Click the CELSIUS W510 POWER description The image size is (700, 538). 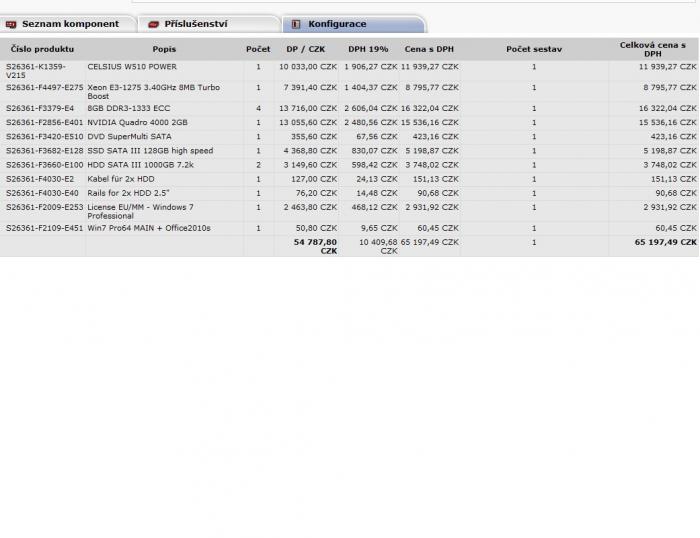pos(132,67)
